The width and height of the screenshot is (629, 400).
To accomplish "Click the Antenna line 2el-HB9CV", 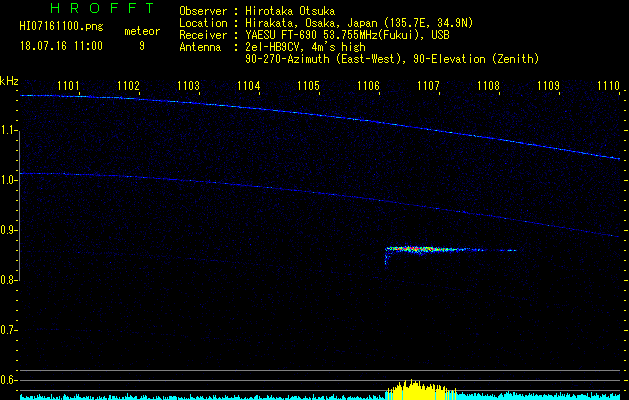I will click(272, 47).
